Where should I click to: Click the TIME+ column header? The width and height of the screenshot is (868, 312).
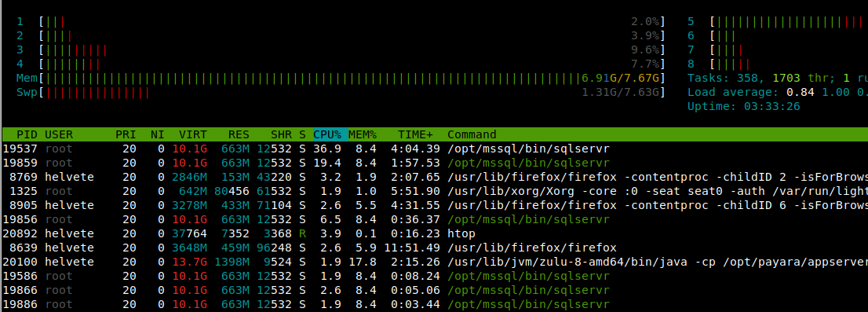[x=414, y=134]
